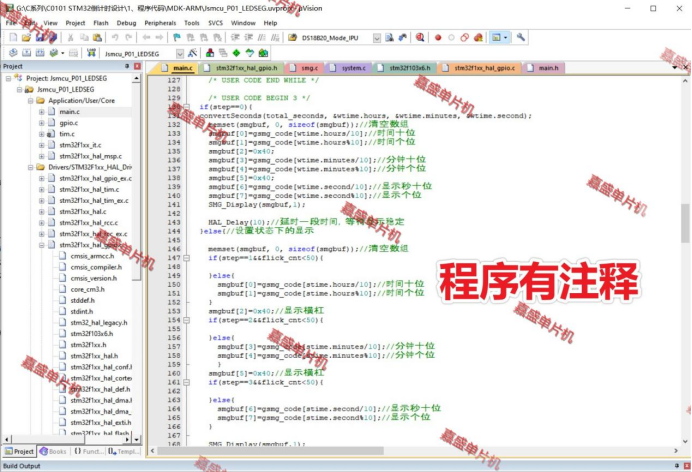Select tim.c in the project tree
This screenshot has height=472, width=692.
tap(67, 134)
